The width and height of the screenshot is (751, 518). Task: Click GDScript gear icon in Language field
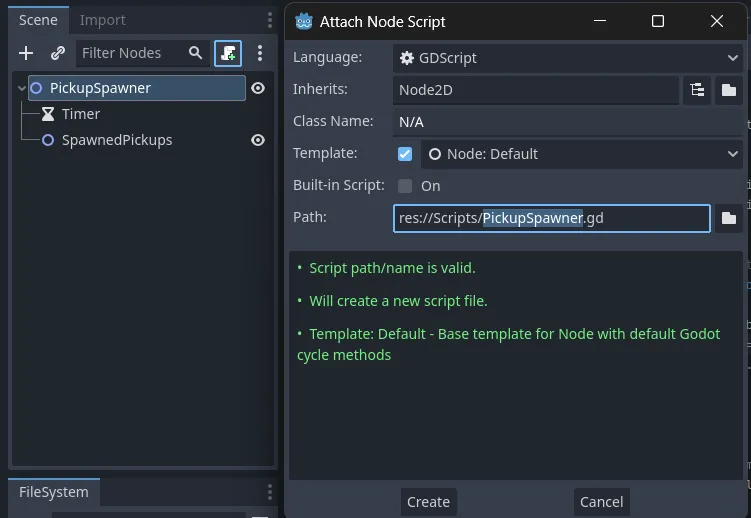point(407,58)
